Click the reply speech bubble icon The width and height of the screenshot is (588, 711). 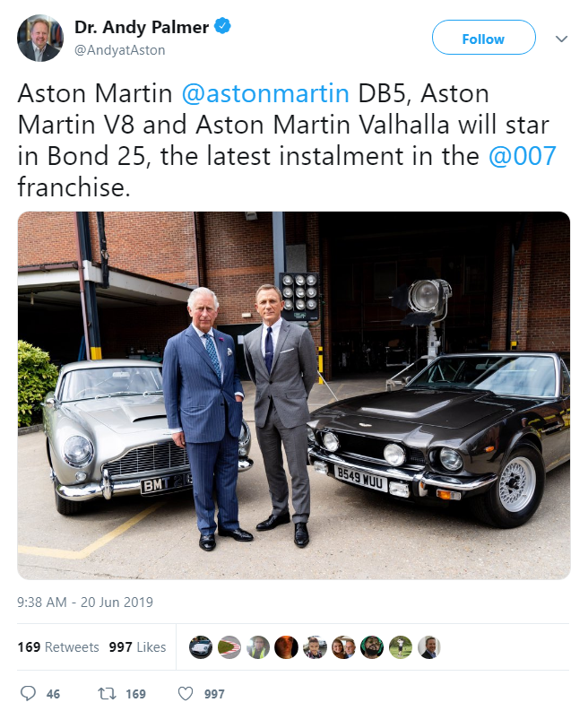point(28,693)
